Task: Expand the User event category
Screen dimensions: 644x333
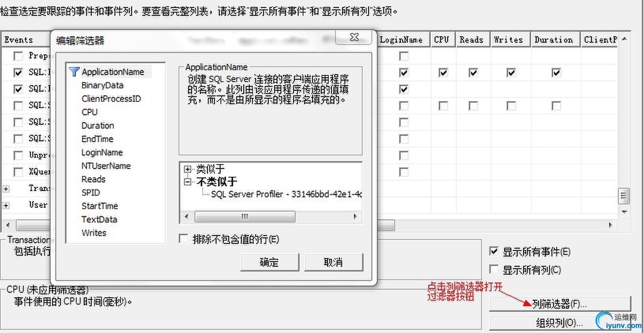Action: (x=6, y=206)
